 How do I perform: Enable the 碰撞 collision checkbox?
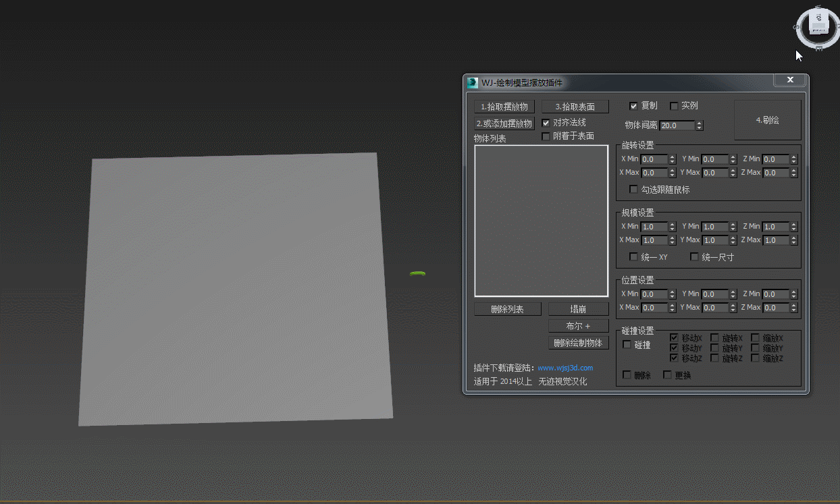pos(627,345)
